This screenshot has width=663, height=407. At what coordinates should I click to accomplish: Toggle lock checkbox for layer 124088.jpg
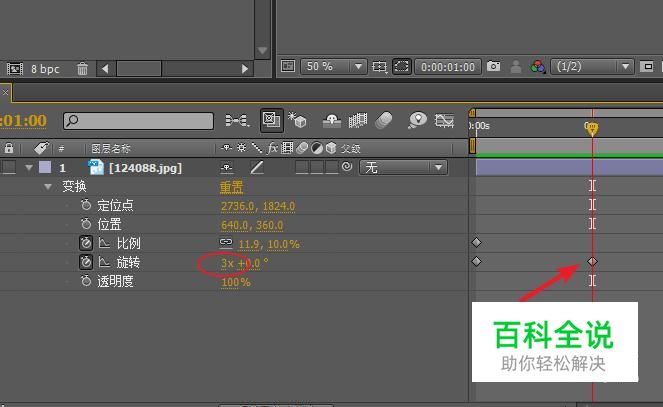click(9, 167)
